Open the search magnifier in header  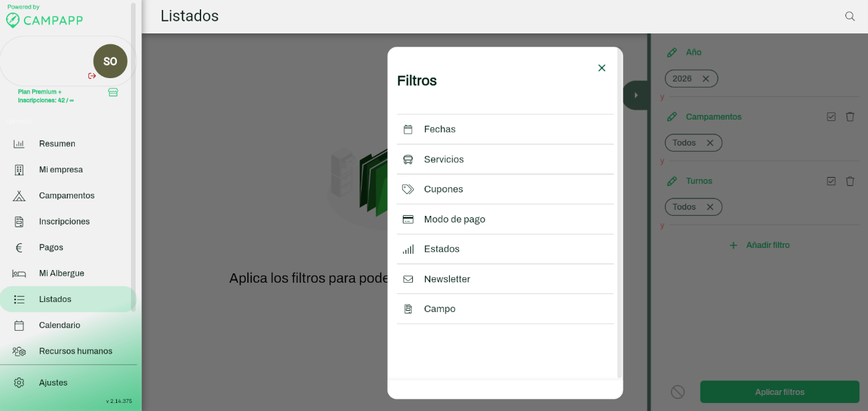tap(849, 17)
